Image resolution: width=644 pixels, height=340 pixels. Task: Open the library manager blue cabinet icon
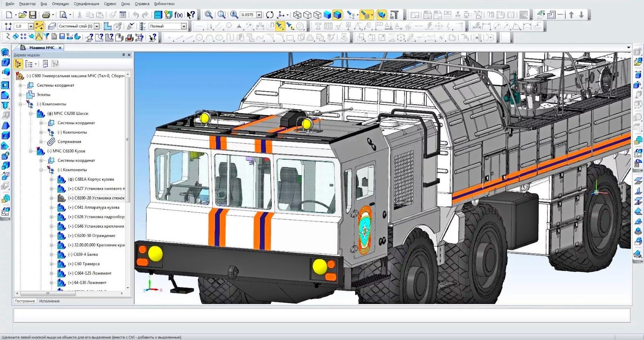click(x=158, y=15)
